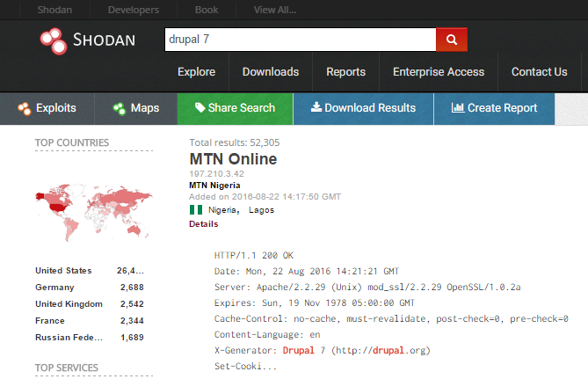This screenshot has width=588, height=379.
Task: Open the MTN Online result title
Action: (x=233, y=159)
